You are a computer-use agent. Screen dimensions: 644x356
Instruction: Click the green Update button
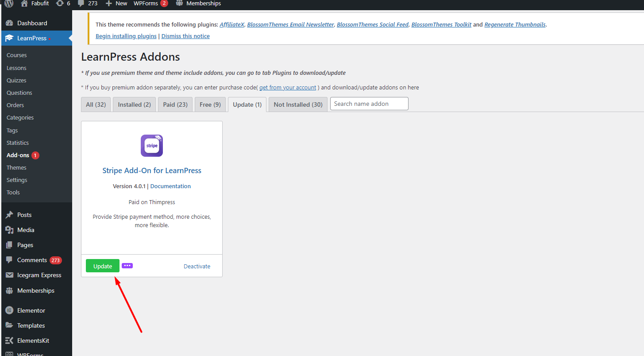coord(103,266)
